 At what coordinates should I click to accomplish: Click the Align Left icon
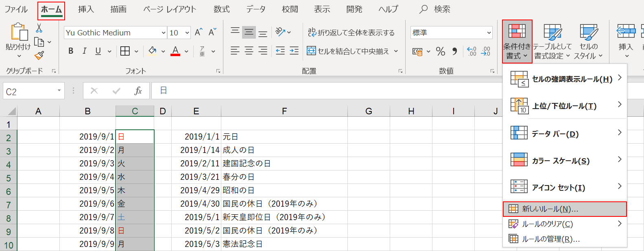[x=235, y=51]
